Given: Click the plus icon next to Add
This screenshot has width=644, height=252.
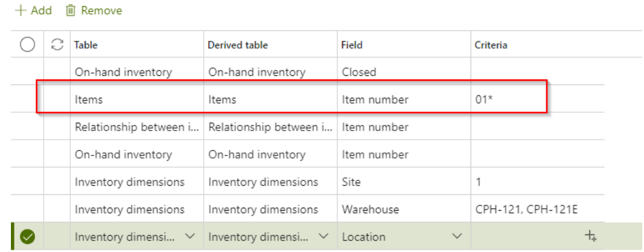Looking at the screenshot, I should click(22, 11).
